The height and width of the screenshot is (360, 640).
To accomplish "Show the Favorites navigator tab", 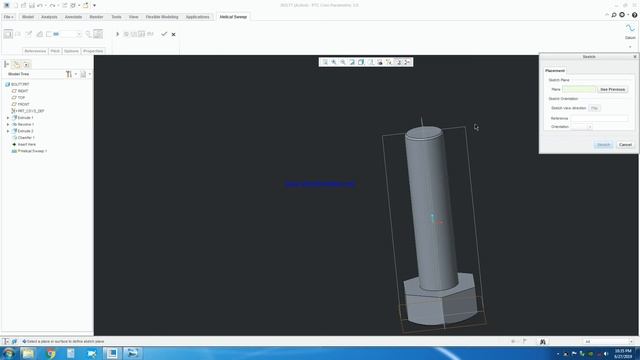I will click(26, 64).
